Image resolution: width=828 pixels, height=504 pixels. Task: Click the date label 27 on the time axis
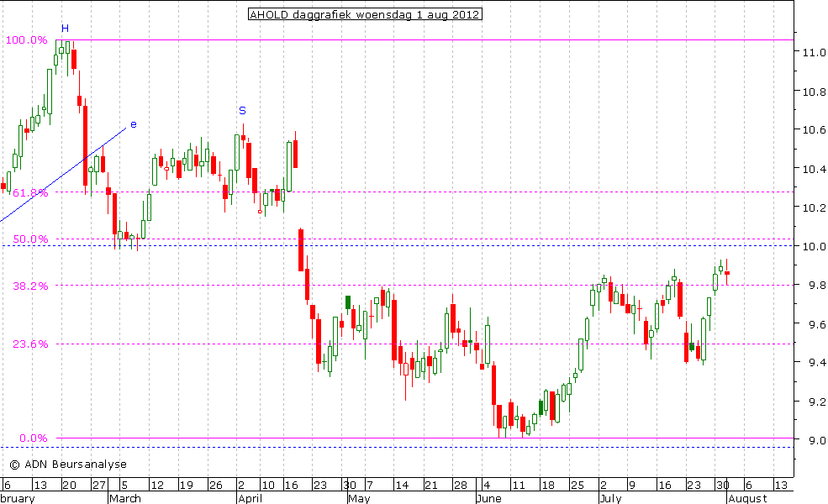click(x=98, y=485)
